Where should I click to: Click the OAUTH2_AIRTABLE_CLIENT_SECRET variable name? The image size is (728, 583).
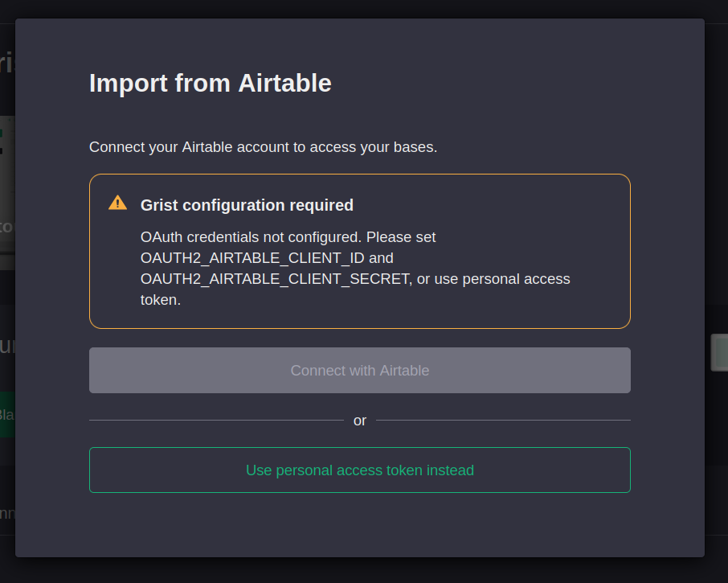click(x=275, y=279)
